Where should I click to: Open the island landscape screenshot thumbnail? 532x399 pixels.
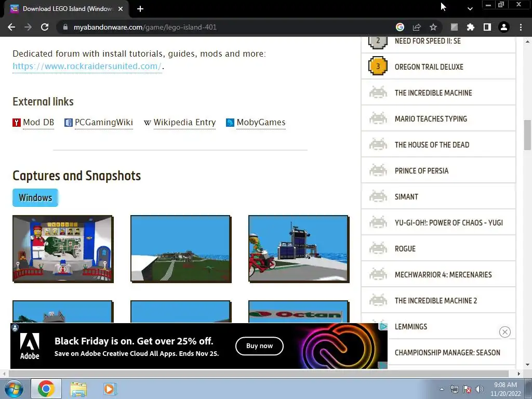click(x=181, y=249)
